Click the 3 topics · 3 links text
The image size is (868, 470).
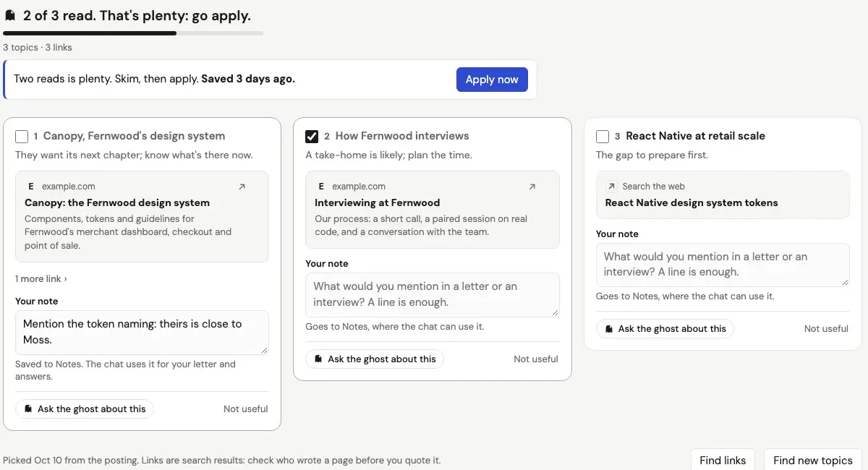coord(38,48)
